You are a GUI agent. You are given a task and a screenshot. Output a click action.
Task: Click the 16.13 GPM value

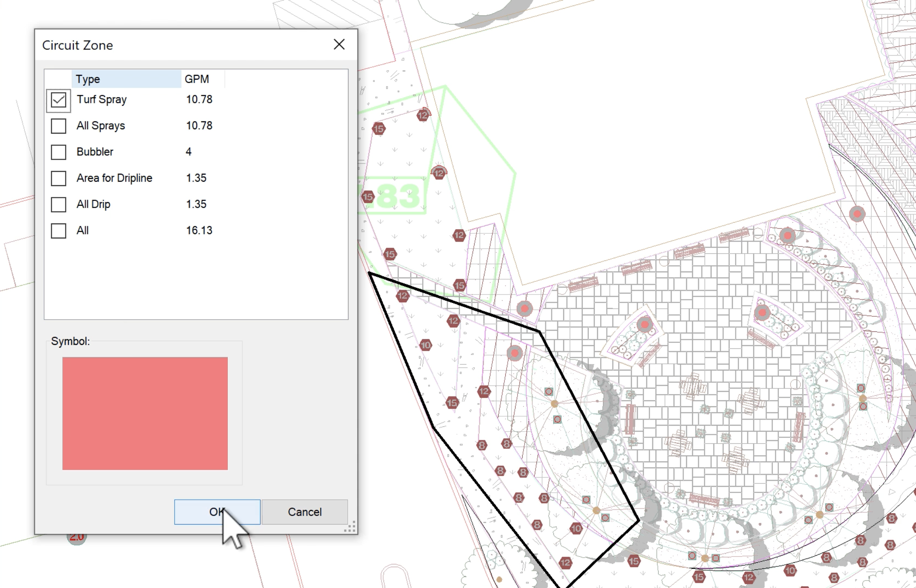(199, 230)
